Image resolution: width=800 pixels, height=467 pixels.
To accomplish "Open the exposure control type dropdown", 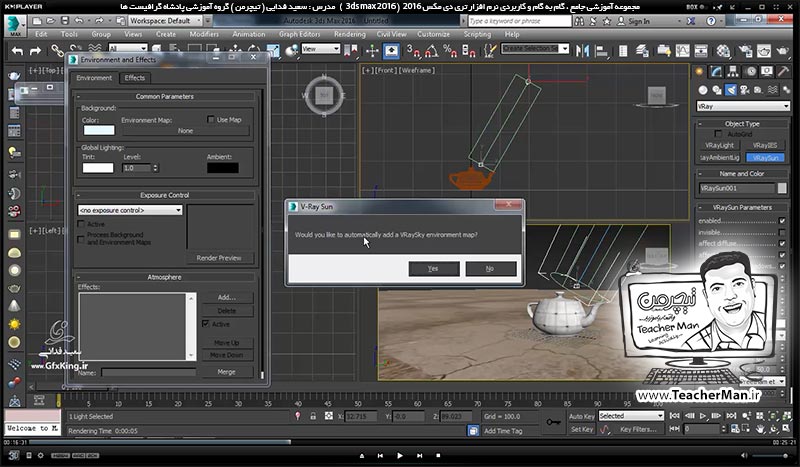I will point(130,210).
